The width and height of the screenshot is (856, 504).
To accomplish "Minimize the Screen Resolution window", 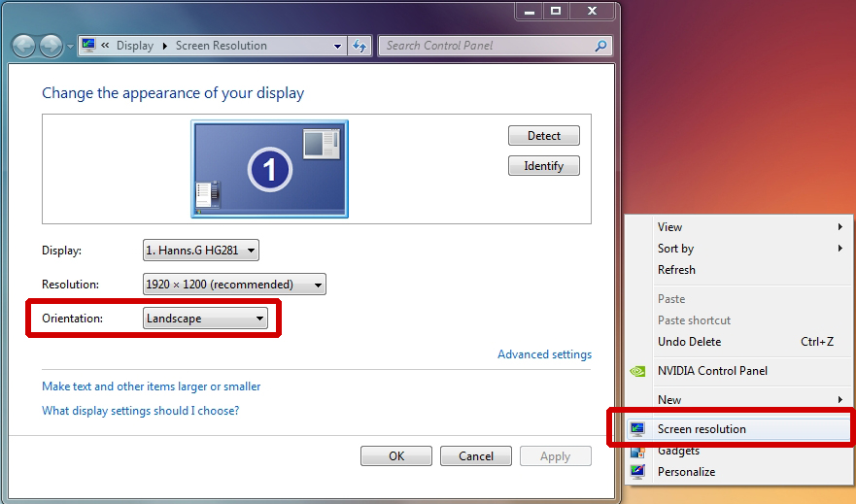I will 530,11.
